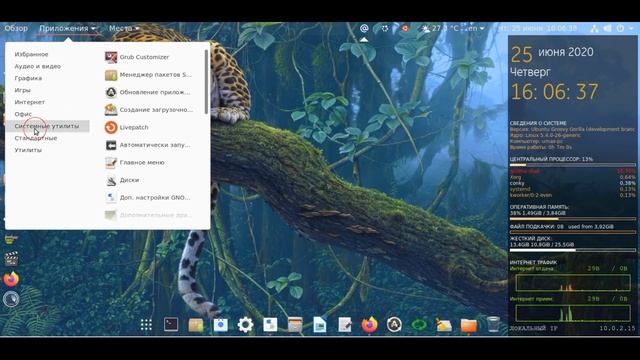Image resolution: width=640 pixels, height=360 pixels.
Task: Open Terminal from the dock
Action: (x=171, y=325)
